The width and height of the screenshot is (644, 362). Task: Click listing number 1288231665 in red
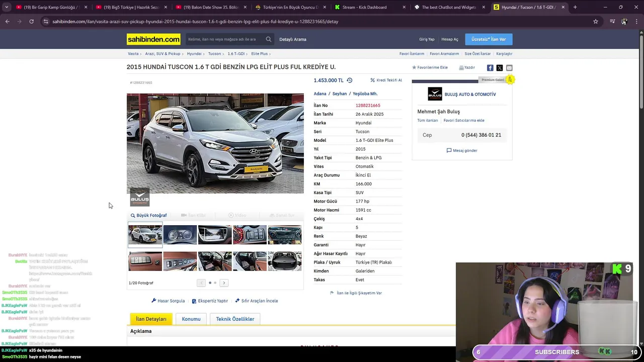point(368,106)
